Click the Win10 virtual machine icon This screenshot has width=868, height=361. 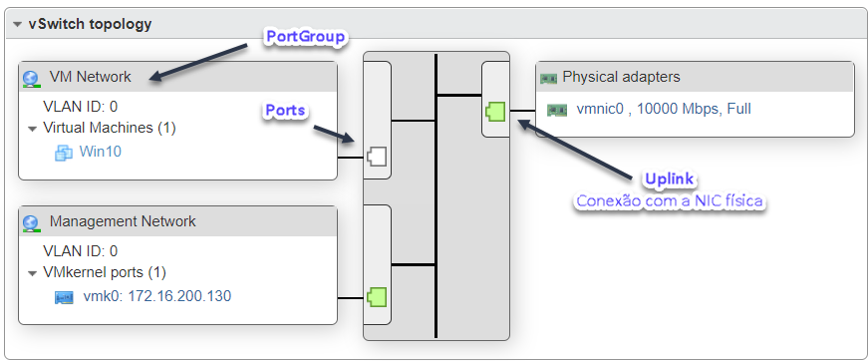(64, 153)
